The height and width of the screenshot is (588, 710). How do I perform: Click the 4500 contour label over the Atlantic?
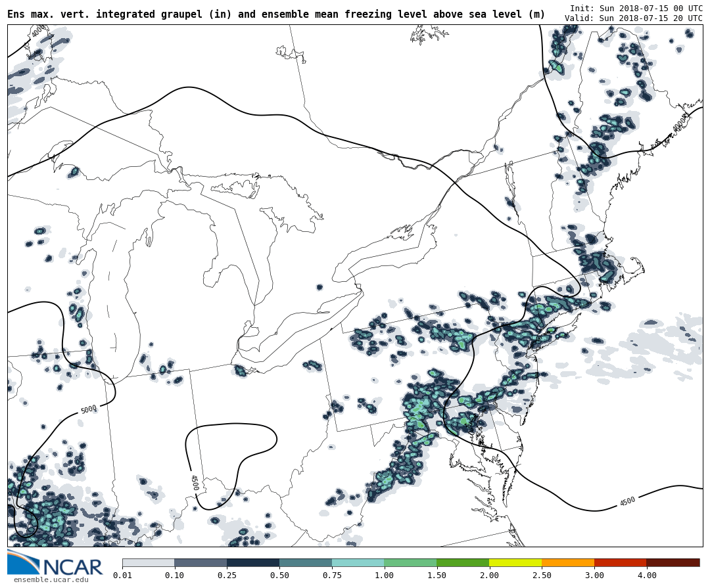(627, 501)
